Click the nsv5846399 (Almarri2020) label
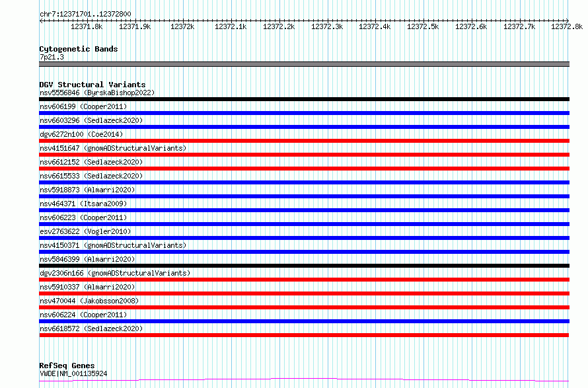This screenshot has width=588, height=388. click(x=87, y=259)
